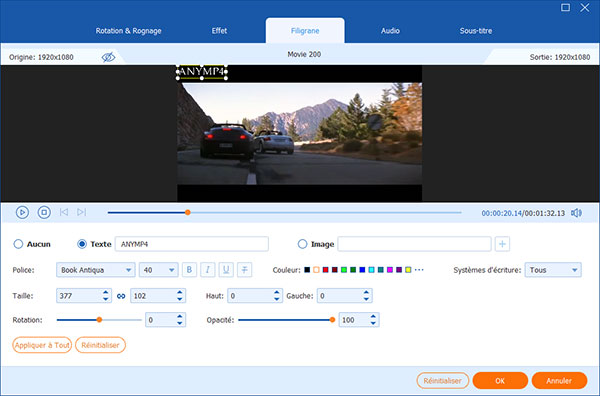This screenshot has height=396, width=600.
Task: Open more colors with the ellipsis
Action: (x=419, y=270)
